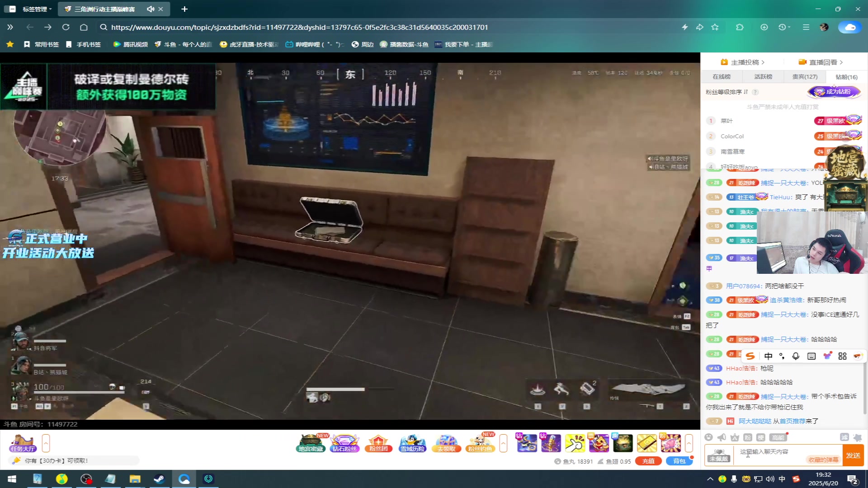Open the Sogou IME soft keyboard icon
The height and width of the screenshot is (488, 868).
click(811, 356)
